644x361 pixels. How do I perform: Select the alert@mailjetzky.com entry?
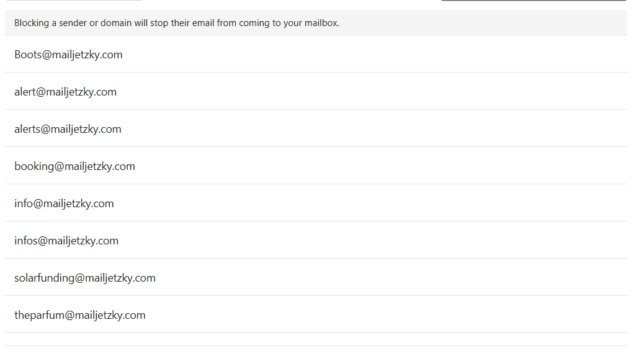(x=65, y=92)
